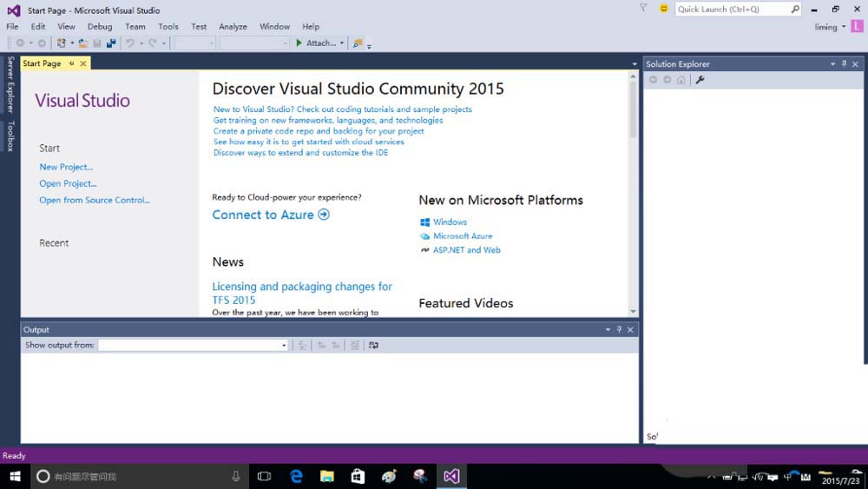868x489 pixels.
Task: Click the Open File toolbar icon
Action: point(83,43)
